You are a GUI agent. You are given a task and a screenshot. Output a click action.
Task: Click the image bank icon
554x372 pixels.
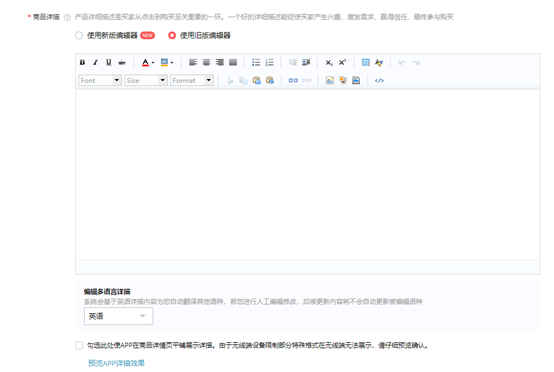[x=343, y=81]
